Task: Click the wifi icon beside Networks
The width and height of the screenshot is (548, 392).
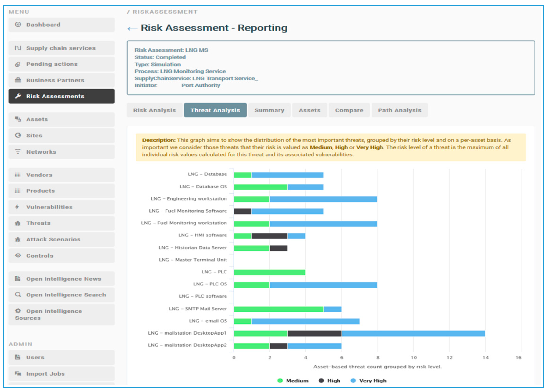Action: coord(18,152)
